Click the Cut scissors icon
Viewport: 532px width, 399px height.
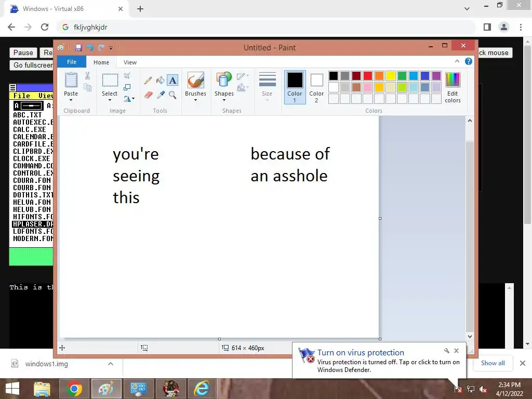[87, 76]
